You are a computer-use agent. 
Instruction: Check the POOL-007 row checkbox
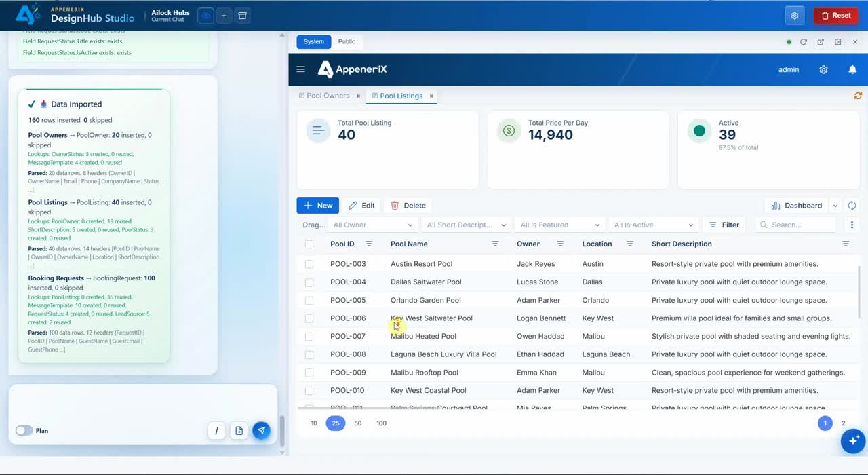point(309,337)
